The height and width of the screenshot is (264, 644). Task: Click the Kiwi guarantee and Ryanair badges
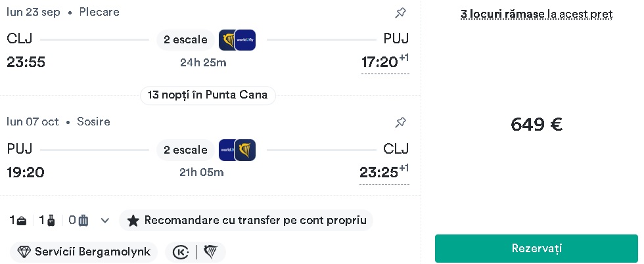coord(196,252)
